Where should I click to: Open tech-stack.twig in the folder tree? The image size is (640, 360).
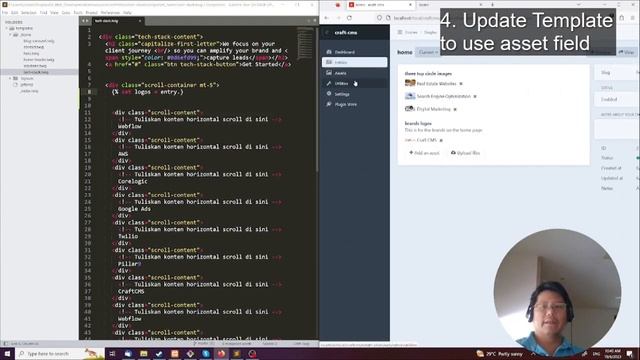click(x=36, y=72)
